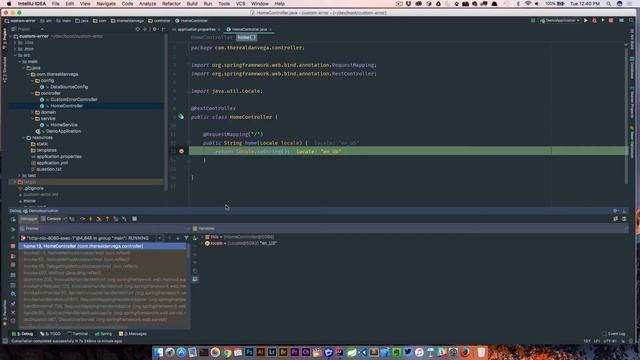Collapse the controller folder in project tree
The width and height of the screenshot is (640, 360).
click(x=33, y=93)
